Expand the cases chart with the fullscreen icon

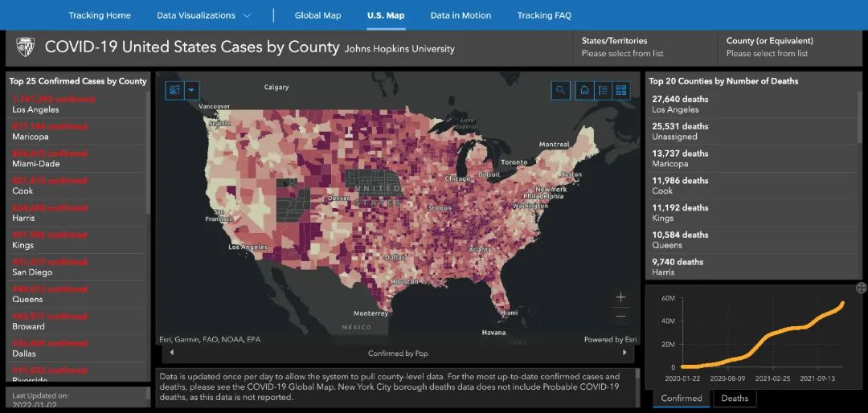pyautogui.click(x=861, y=288)
